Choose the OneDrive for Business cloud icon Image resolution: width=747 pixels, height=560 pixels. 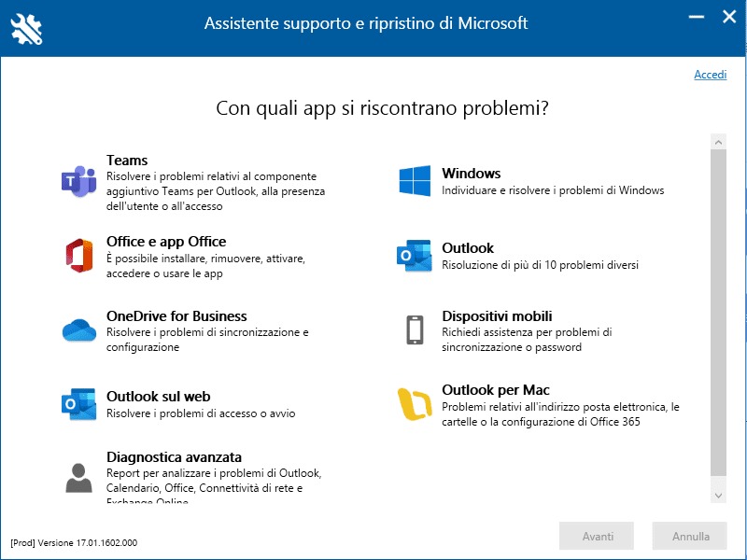78,330
